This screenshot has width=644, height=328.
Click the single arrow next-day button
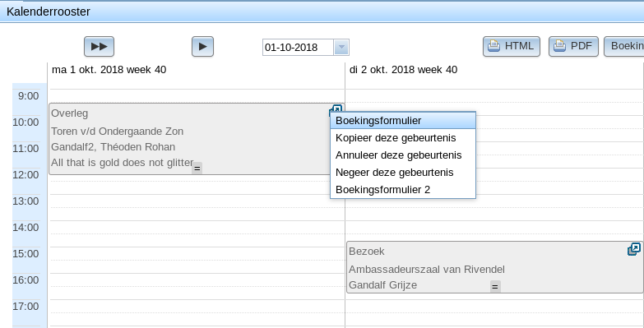click(202, 46)
